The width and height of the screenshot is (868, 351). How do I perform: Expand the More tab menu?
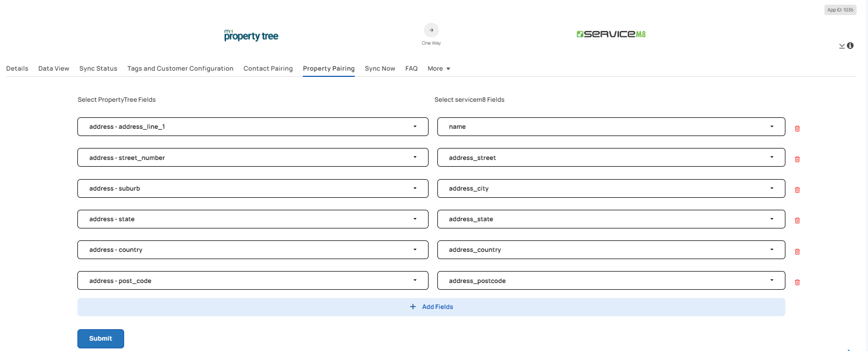(439, 69)
